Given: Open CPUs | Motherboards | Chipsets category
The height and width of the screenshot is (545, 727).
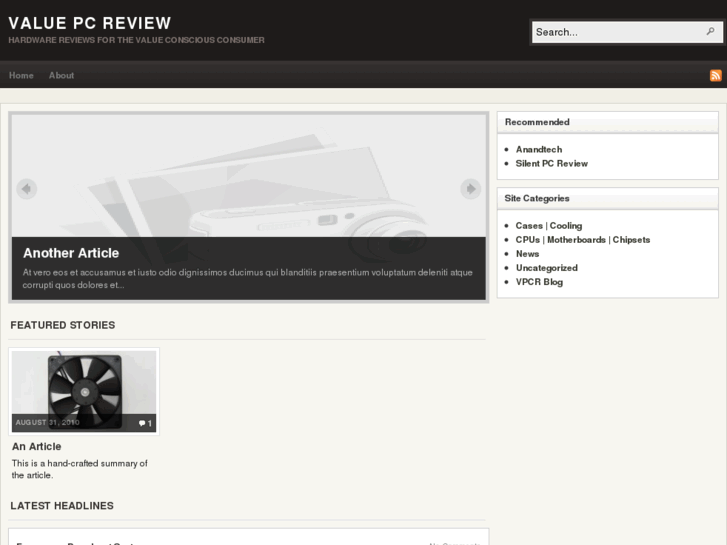Looking at the screenshot, I should tap(583, 240).
